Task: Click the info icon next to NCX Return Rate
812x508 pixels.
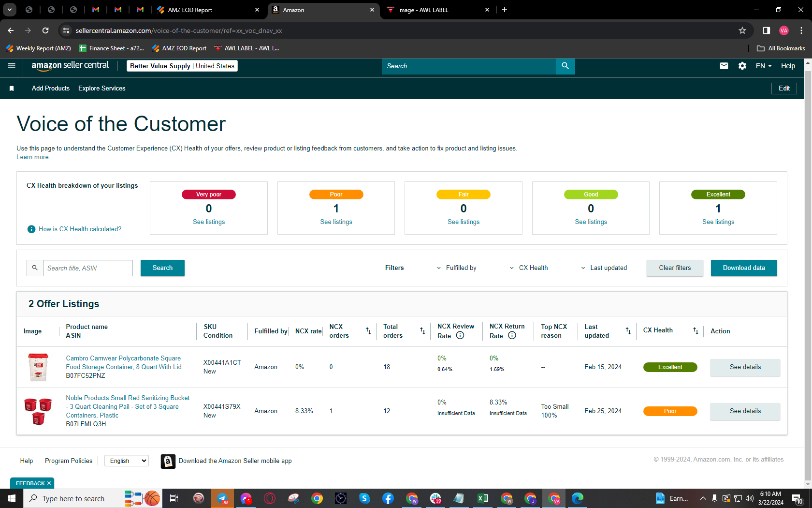Action: click(x=512, y=335)
